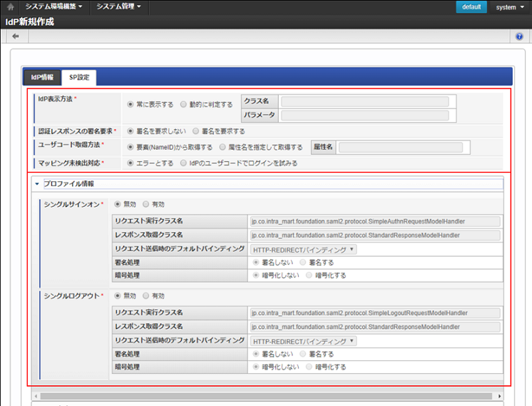This screenshot has width=532, height=406.
Task: Go to the home icon
Action: tap(11, 7)
